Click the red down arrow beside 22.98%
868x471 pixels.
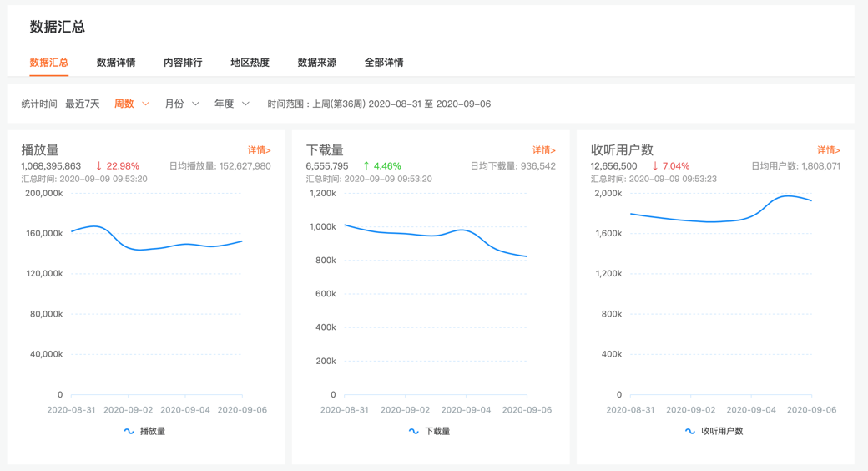[x=98, y=166]
